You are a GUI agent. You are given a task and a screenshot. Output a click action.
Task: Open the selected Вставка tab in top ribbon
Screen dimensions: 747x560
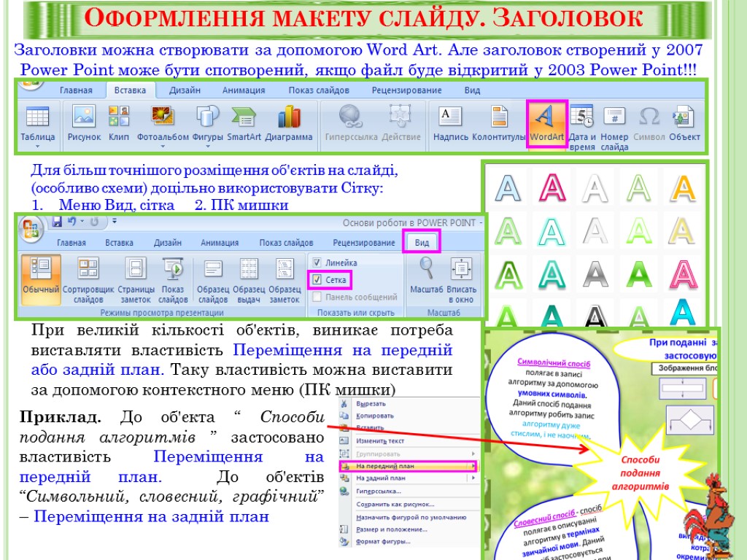130,90
